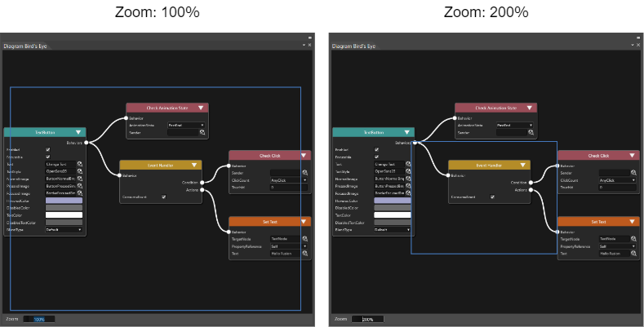Click the search icon next to Sender in left Check Animation State node
Image resolution: width=644 pixels, height=327 pixels.
(202, 133)
